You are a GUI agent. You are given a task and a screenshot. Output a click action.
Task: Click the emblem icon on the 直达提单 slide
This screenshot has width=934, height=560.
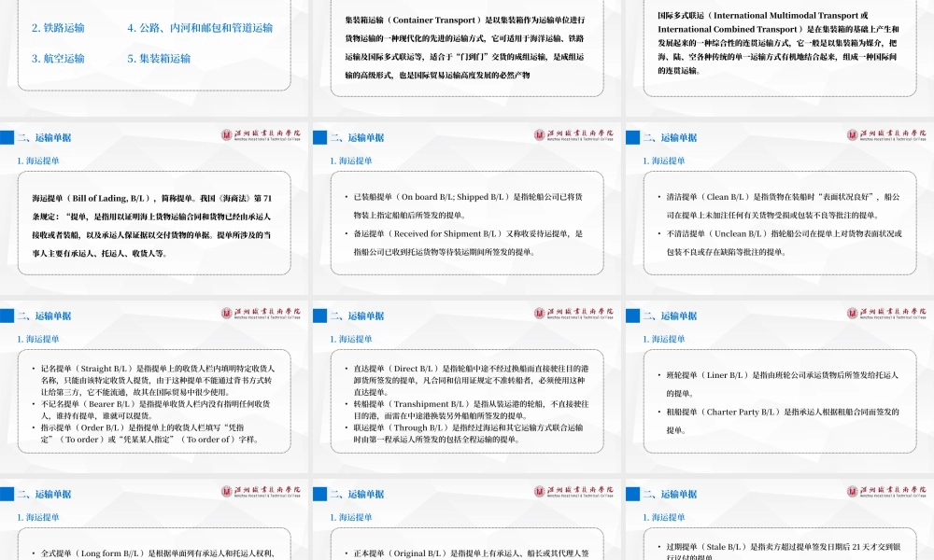click(540, 314)
